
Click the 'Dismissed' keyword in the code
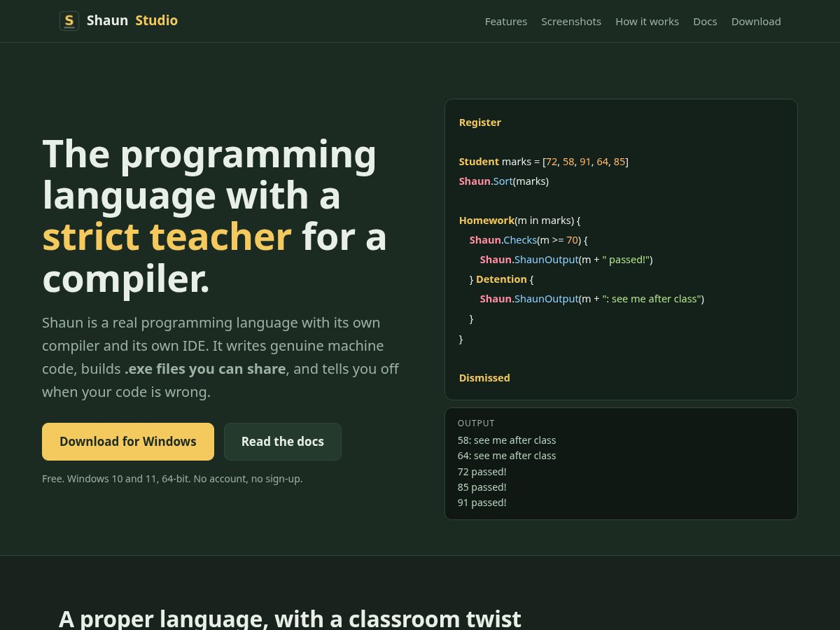tap(484, 378)
